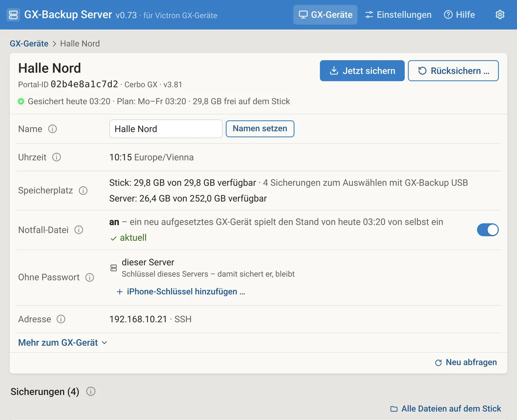This screenshot has width=517, height=420.
Task: Open the Einstellungen tab
Action: (x=398, y=15)
